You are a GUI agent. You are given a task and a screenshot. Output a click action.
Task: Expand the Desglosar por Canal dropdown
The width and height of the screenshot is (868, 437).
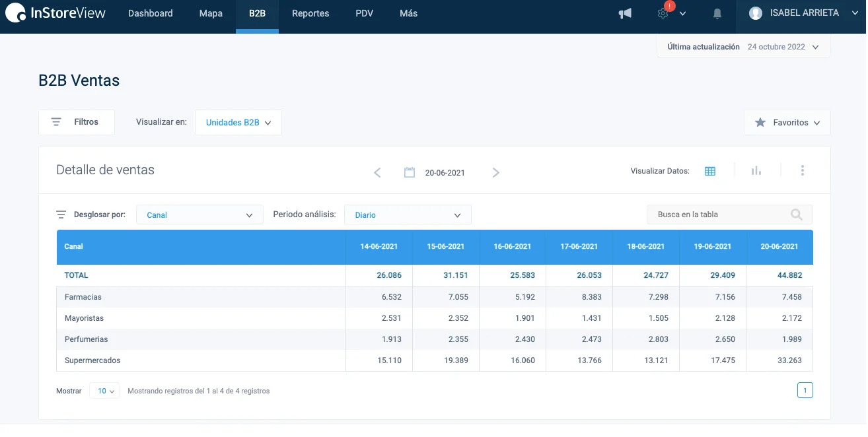point(199,215)
